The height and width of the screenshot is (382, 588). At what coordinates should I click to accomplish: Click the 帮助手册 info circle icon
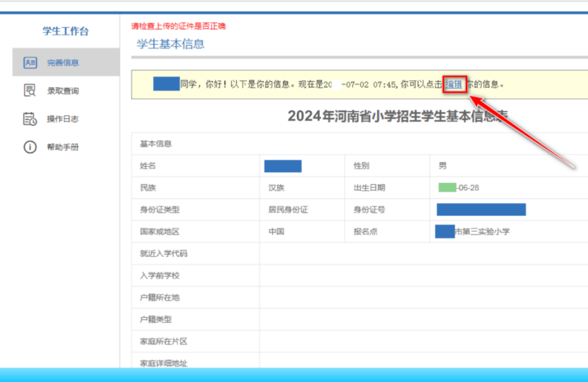[x=30, y=147]
